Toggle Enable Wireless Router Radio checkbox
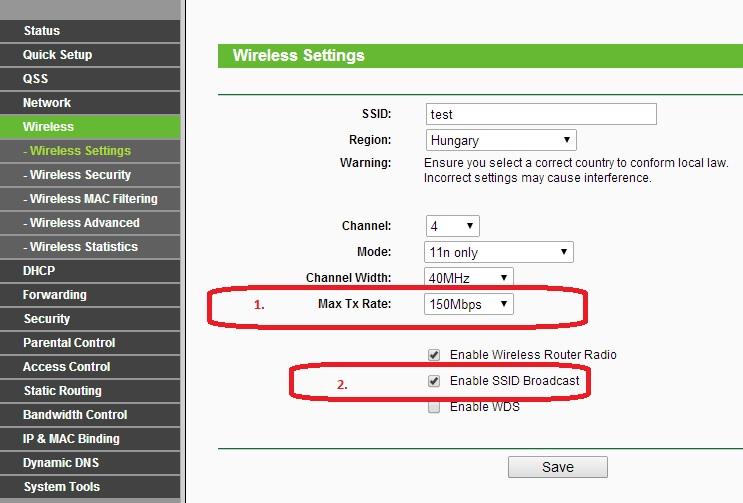 [434, 355]
